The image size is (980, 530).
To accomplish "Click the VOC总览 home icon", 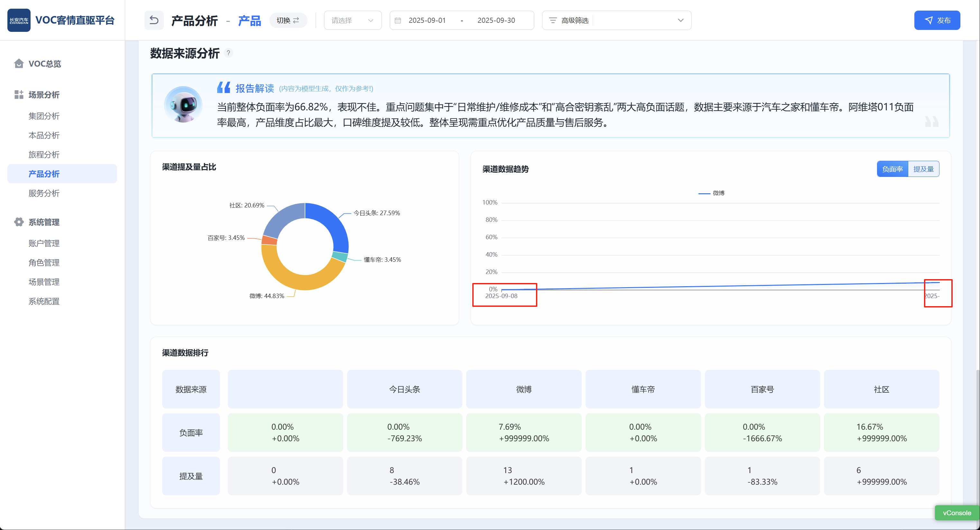I will coord(19,63).
